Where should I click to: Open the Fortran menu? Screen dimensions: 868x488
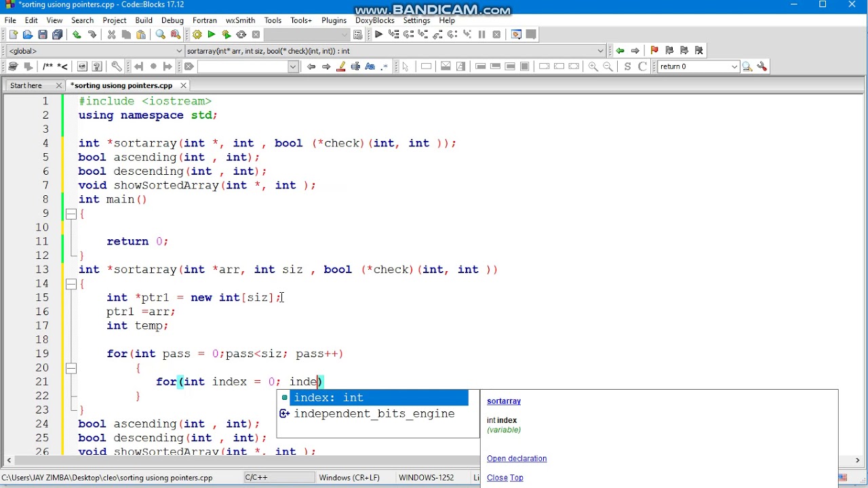204,20
